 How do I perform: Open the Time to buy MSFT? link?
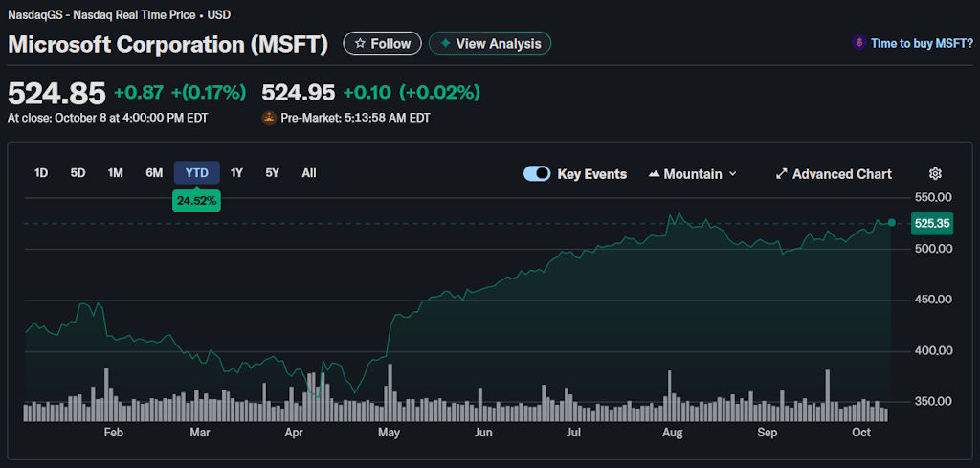[x=922, y=44]
